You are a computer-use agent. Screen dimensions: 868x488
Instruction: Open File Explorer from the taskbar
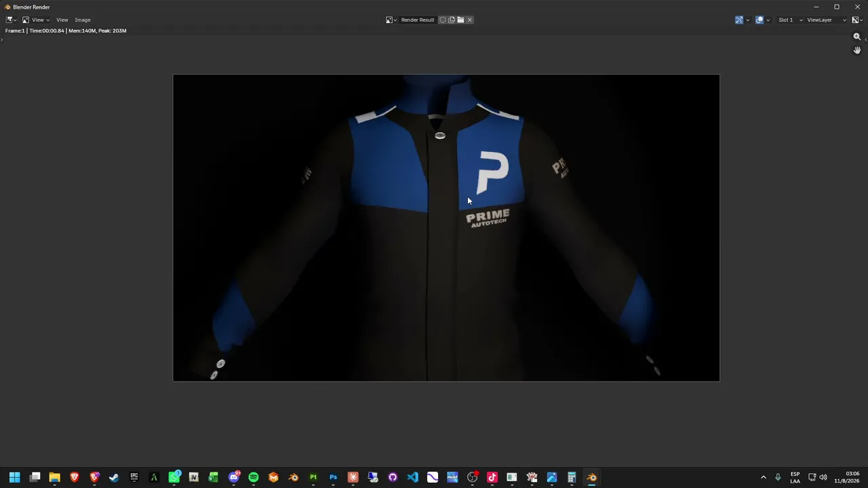[x=54, y=477]
